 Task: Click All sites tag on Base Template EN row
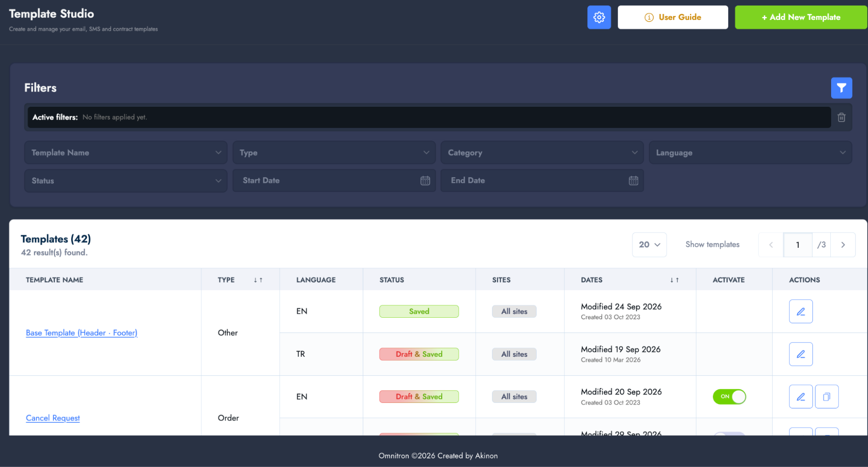click(514, 311)
